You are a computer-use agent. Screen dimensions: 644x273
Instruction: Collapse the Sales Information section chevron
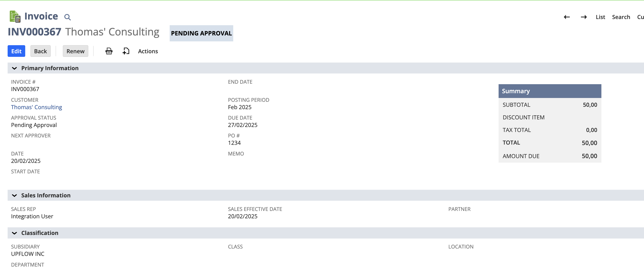point(15,195)
